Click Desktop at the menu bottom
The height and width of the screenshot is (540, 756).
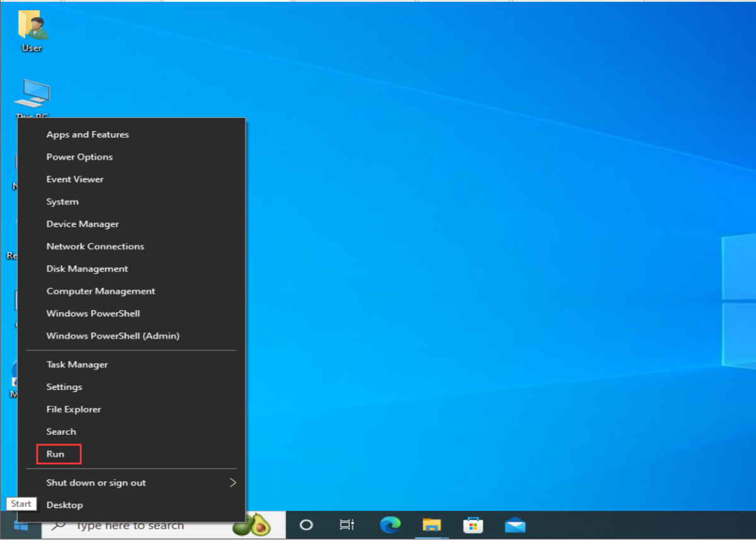tap(64, 505)
